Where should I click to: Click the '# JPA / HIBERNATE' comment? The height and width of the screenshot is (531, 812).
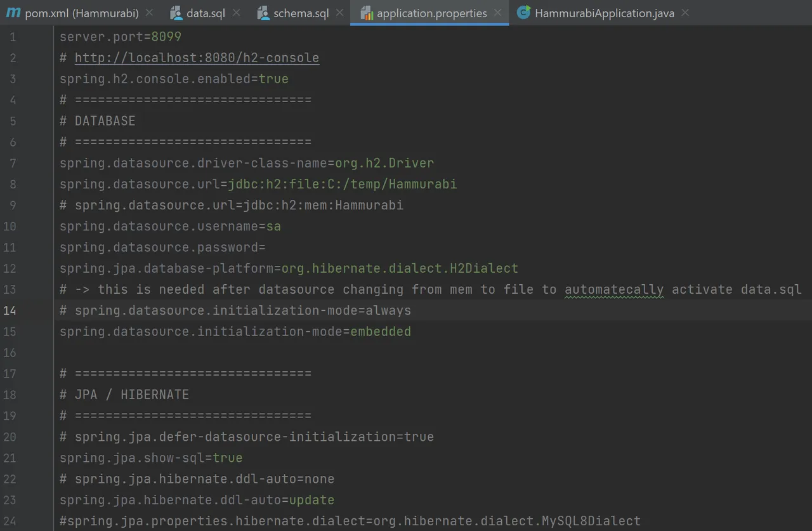[x=124, y=395]
